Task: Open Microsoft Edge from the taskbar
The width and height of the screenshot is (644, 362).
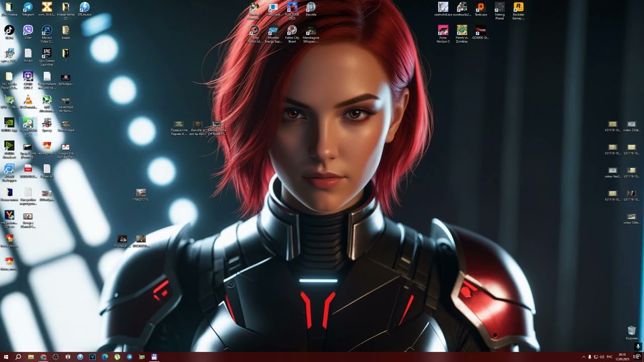Action: click(105, 357)
